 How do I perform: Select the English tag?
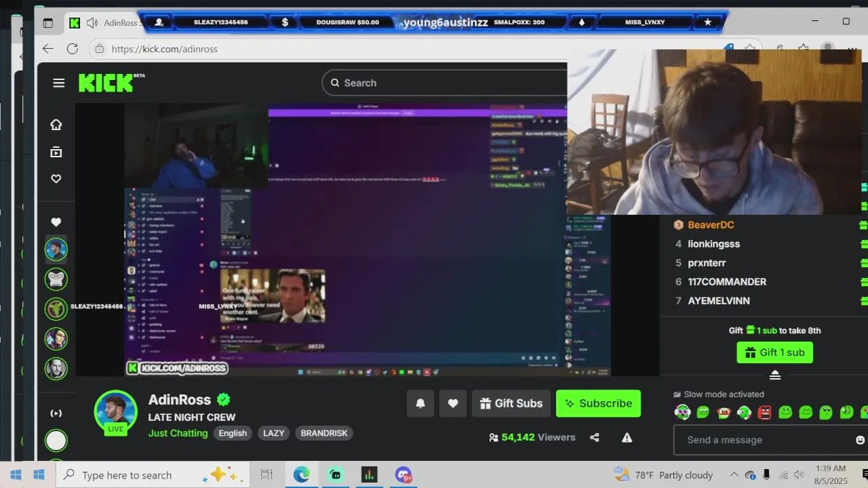[233, 433]
